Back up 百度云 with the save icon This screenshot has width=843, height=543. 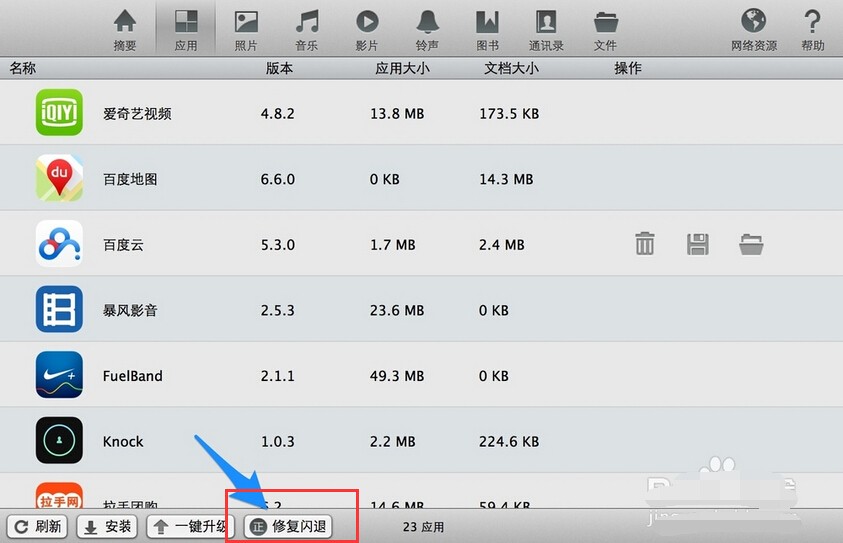coord(697,244)
